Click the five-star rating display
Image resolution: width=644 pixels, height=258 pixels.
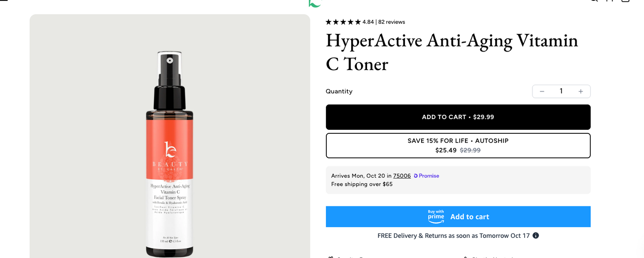[343, 21]
